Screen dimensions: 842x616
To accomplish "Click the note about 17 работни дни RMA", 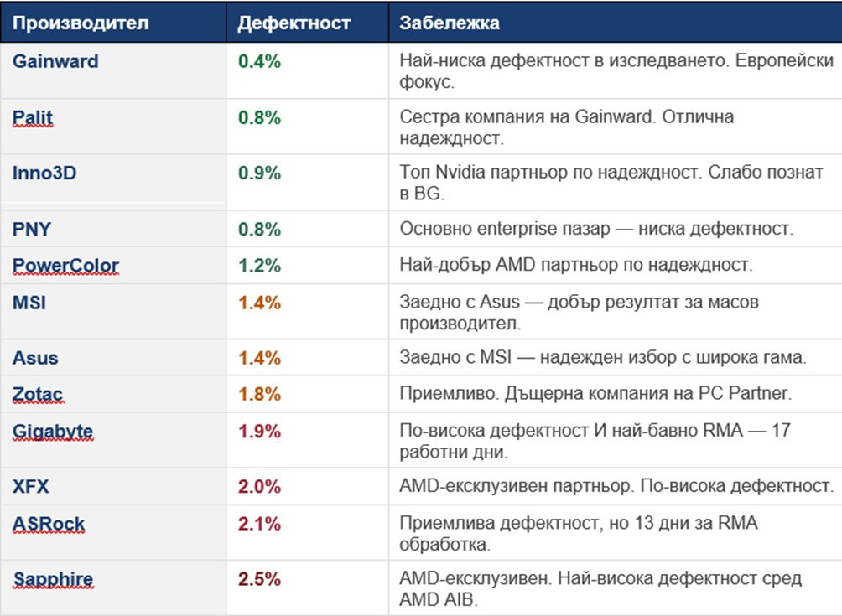I will [x=595, y=440].
